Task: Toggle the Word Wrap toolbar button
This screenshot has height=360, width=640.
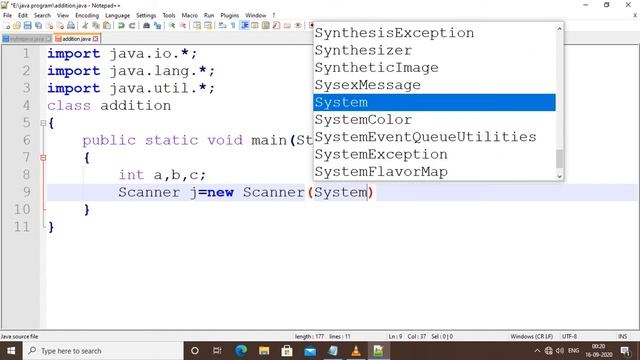Action: coord(222,25)
